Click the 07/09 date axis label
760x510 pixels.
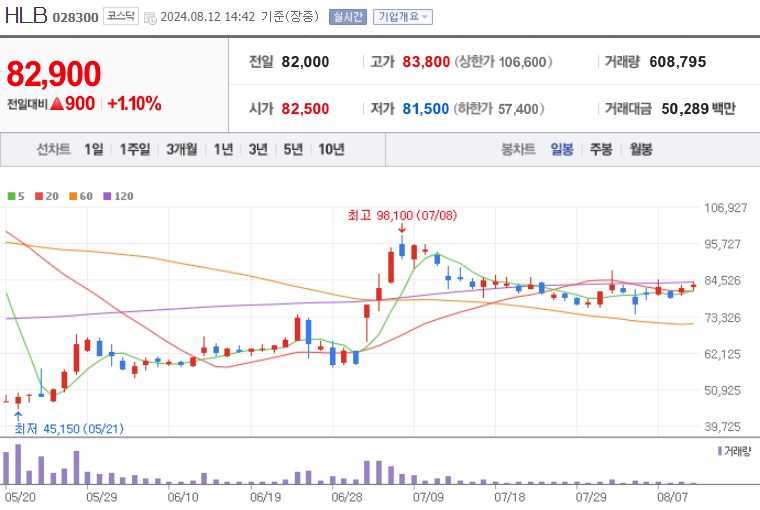428,497
